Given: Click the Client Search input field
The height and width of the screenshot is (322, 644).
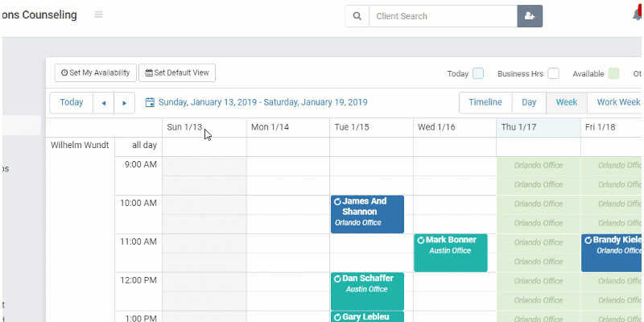Looking at the screenshot, I should point(444,16).
